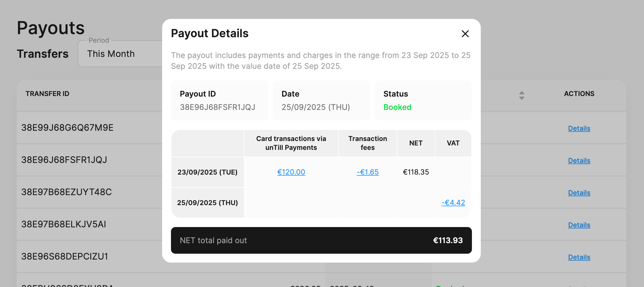The image size is (644, 287).
Task: Open the -€1.65 transaction fees link
Action: (x=367, y=172)
